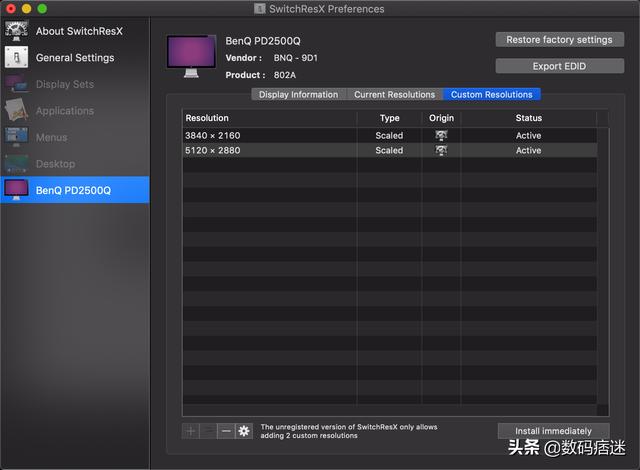The height and width of the screenshot is (470, 640).
Task: Click the General Settings switch icon
Action: (16, 57)
